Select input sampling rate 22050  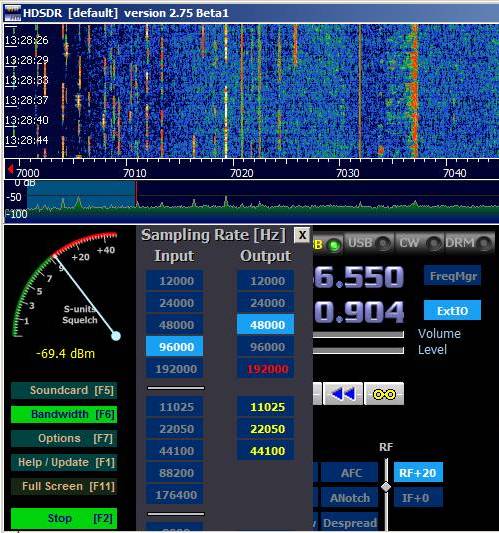point(175,429)
